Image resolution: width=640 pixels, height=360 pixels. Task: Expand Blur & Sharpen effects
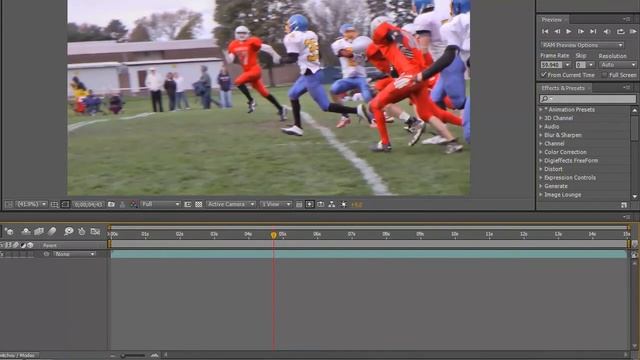point(541,135)
